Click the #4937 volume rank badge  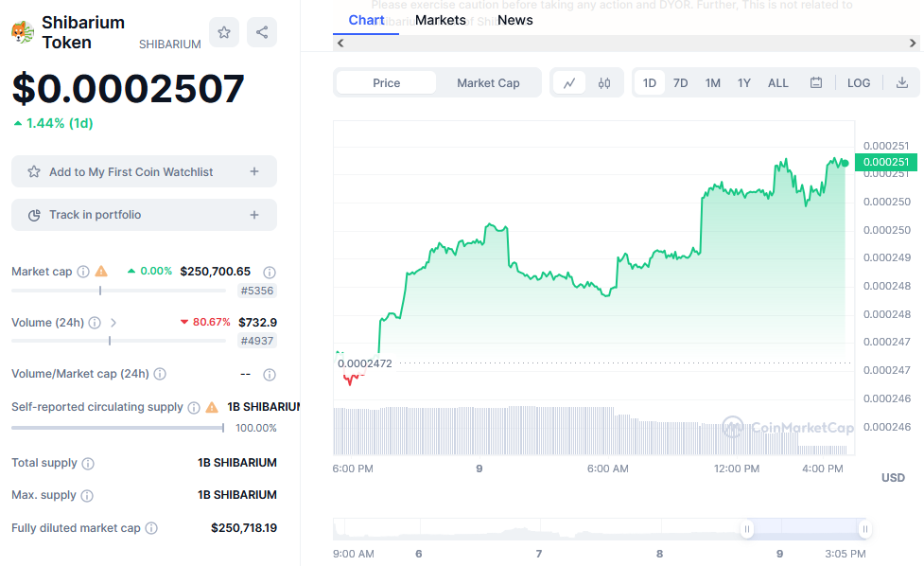[x=257, y=341]
